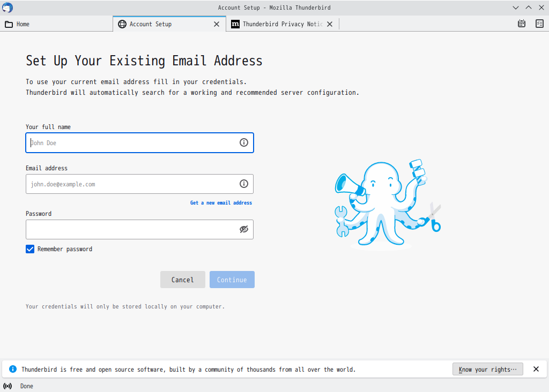Click the Mozilla icon on Privacy Notice tab
The height and width of the screenshot is (392, 549).
(x=235, y=24)
